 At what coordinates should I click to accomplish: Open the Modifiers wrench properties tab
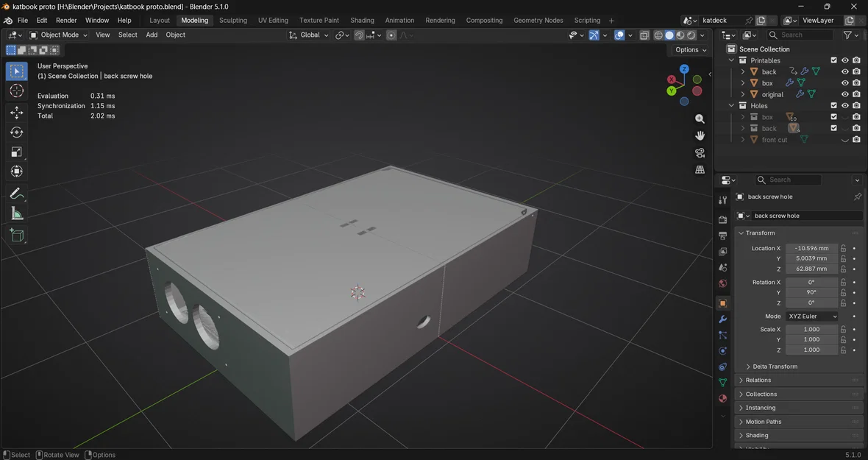pos(722,319)
